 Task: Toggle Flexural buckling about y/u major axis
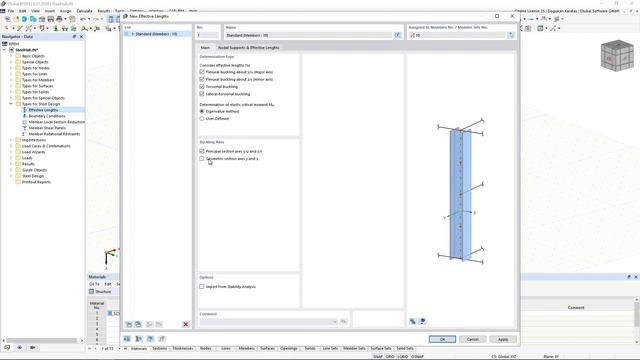(202, 72)
